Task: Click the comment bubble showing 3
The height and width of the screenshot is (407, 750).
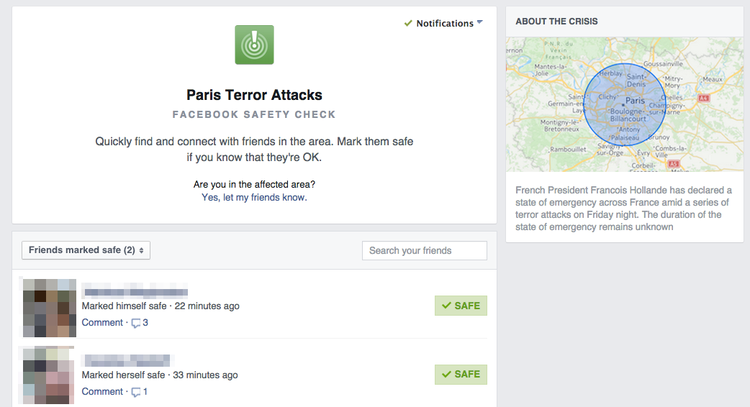Action: click(139, 323)
